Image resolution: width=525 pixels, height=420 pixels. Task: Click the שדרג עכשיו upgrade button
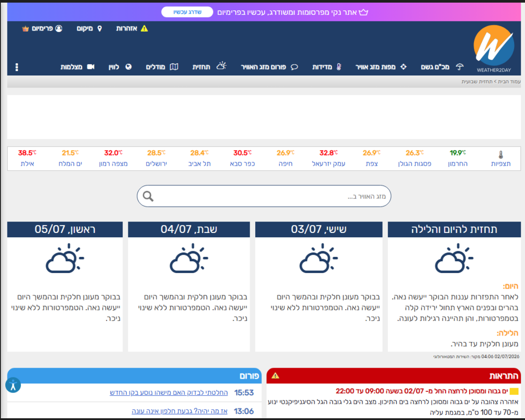(x=187, y=12)
